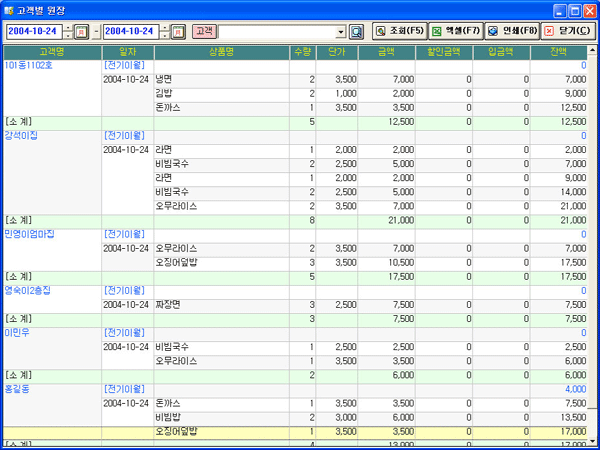Viewport: 600px width, 450px height.
Task: Click the subtotal quantity 8 cell
Action: [x=303, y=220]
